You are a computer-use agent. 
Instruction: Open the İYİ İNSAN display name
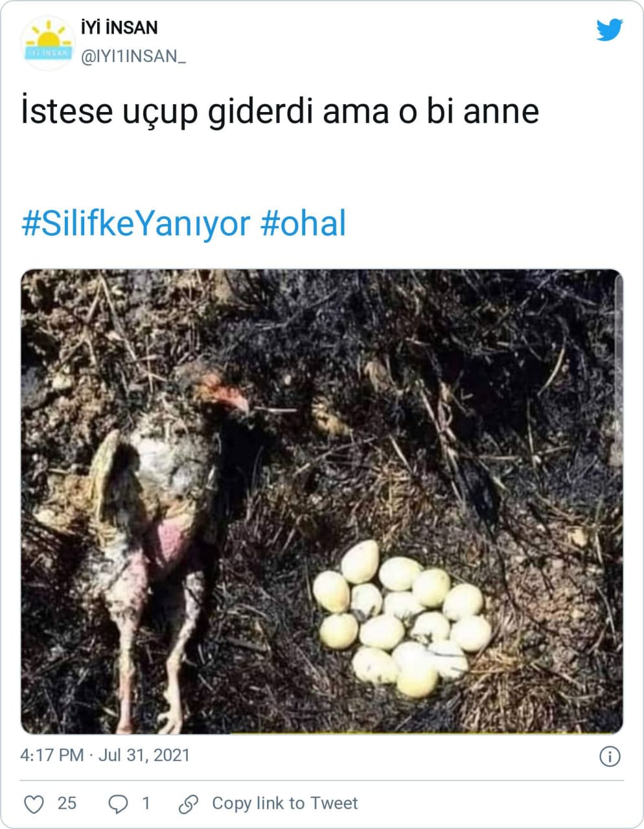tap(119, 28)
